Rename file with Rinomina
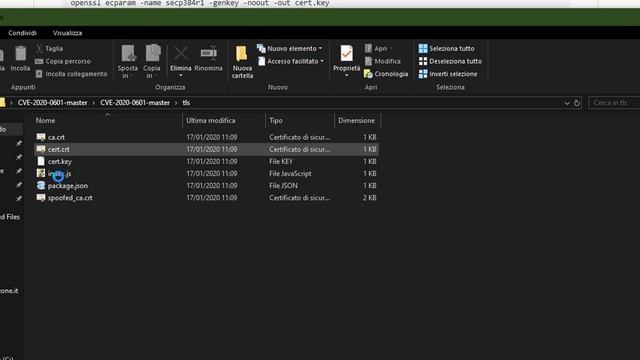Viewport: 640px width, 360px height. coord(209,58)
